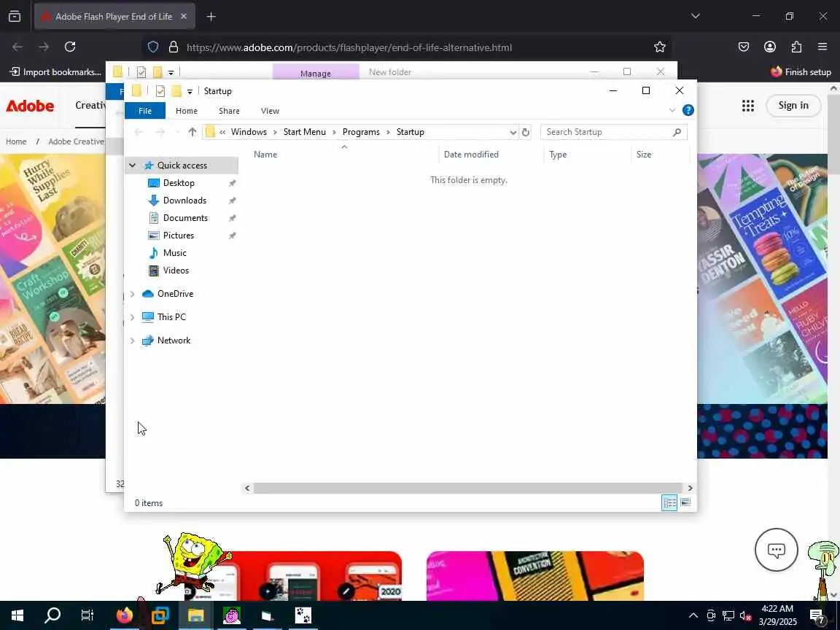Image resolution: width=840 pixels, height=630 pixels.
Task: Click Programs in the Explorer address breadcrumb
Action: point(361,132)
